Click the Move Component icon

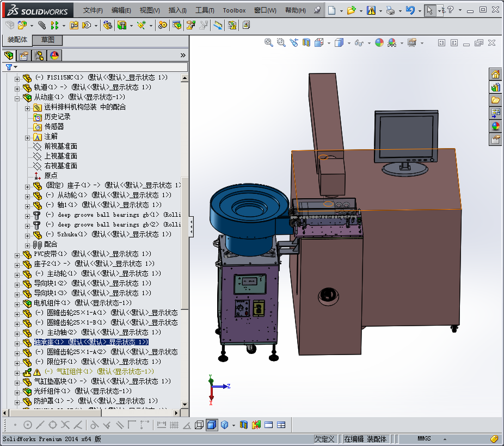click(87, 25)
